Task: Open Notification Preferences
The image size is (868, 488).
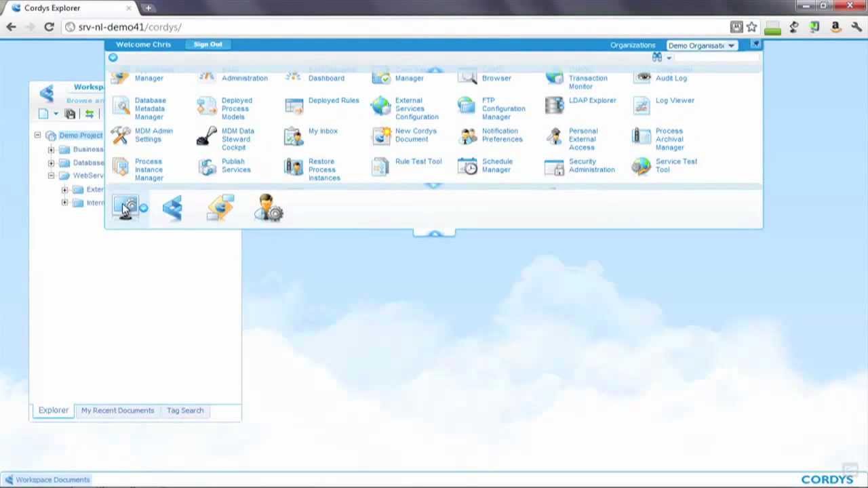Action: point(467,136)
